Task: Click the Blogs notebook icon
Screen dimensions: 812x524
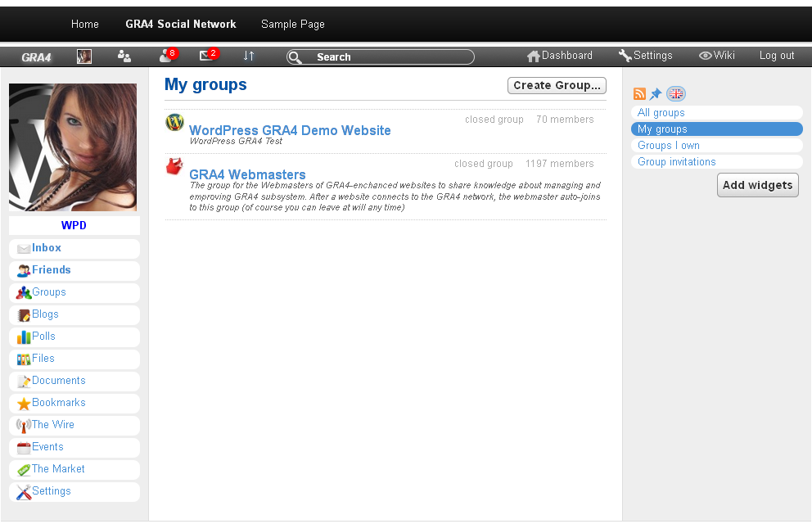Action: click(24, 315)
